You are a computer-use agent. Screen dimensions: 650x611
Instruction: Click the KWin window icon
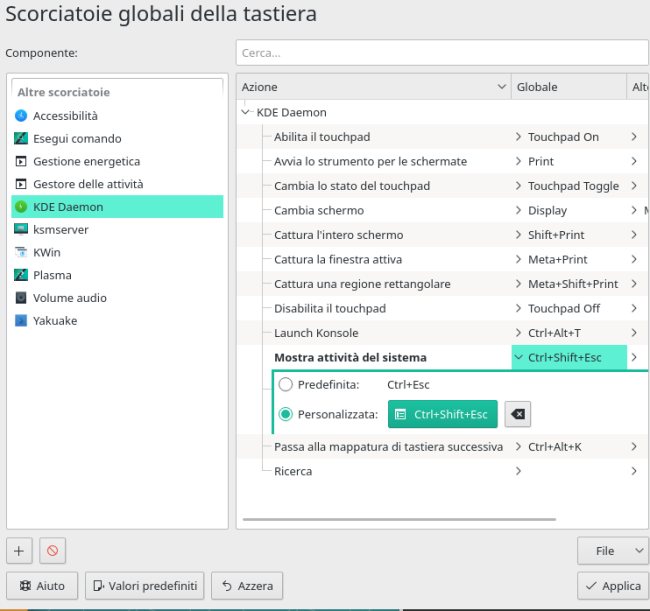pyautogui.click(x=21, y=252)
